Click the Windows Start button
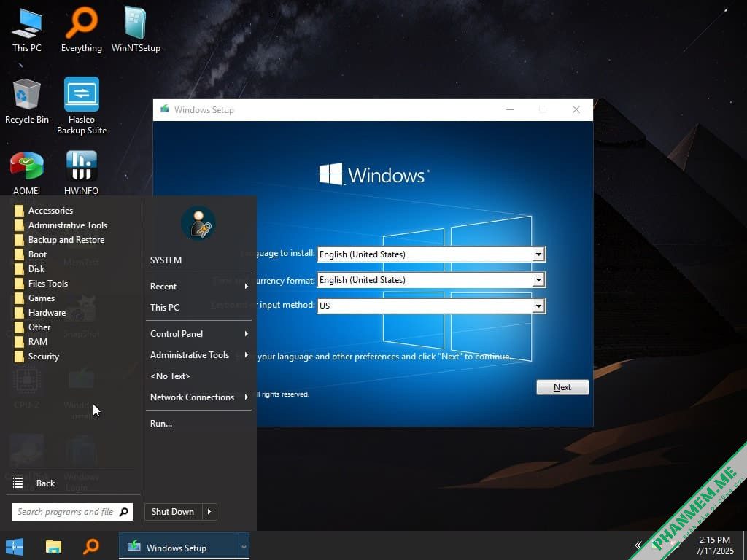 pyautogui.click(x=15, y=546)
